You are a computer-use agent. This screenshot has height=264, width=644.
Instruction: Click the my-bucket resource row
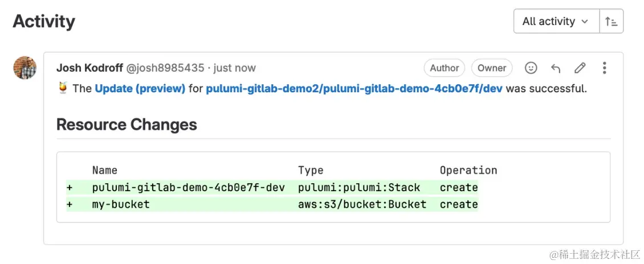click(121, 204)
